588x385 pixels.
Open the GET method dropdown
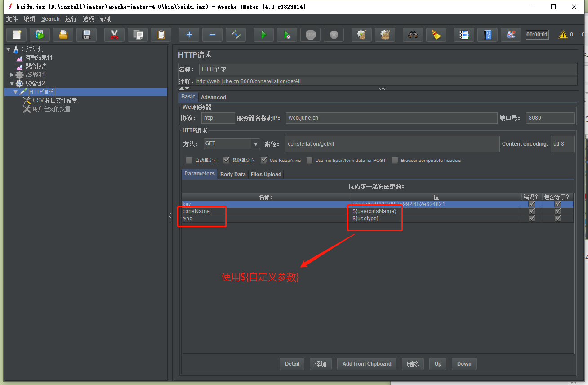[x=256, y=144]
